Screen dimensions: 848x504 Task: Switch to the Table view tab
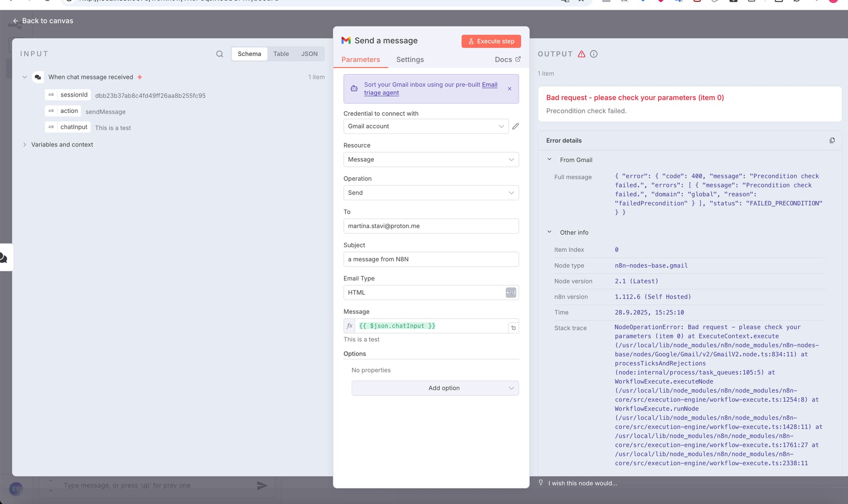[281, 54]
